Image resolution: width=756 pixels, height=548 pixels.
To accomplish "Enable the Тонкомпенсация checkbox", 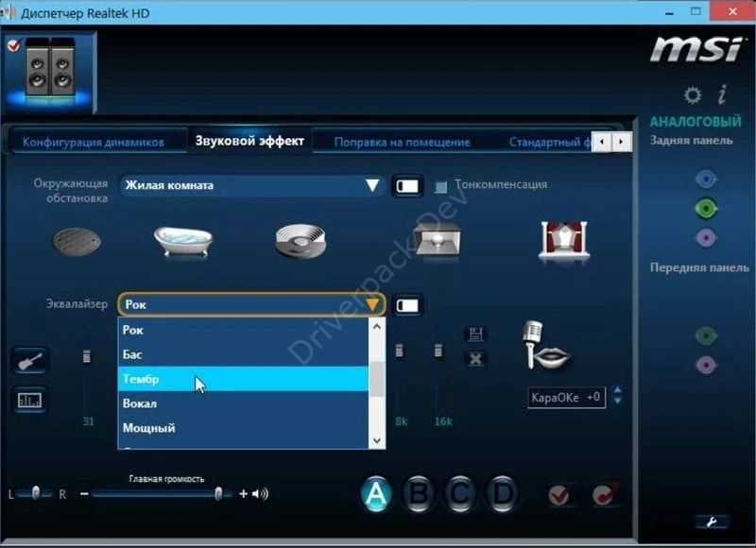I will tap(440, 186).
